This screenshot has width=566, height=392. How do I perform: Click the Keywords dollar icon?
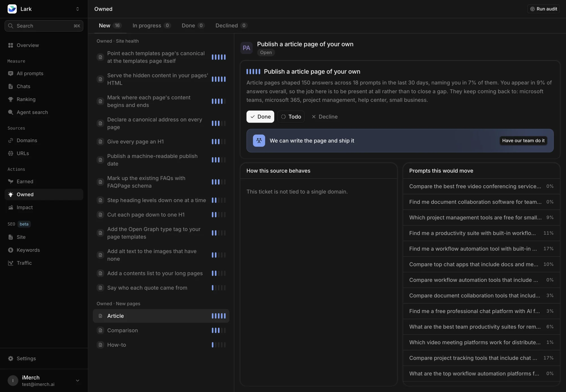click(x=11, y=250)
